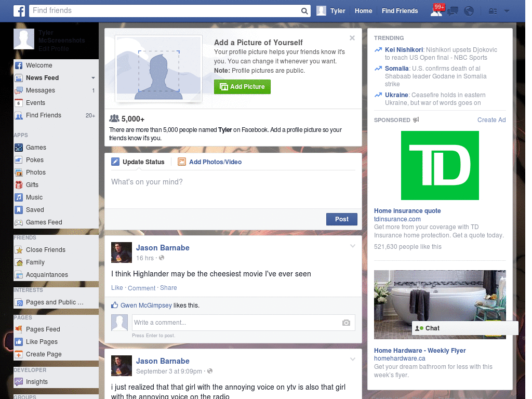The image size is (532, 399).
Task: Open the messages chat bubbles icon
Action: point(453,11)
